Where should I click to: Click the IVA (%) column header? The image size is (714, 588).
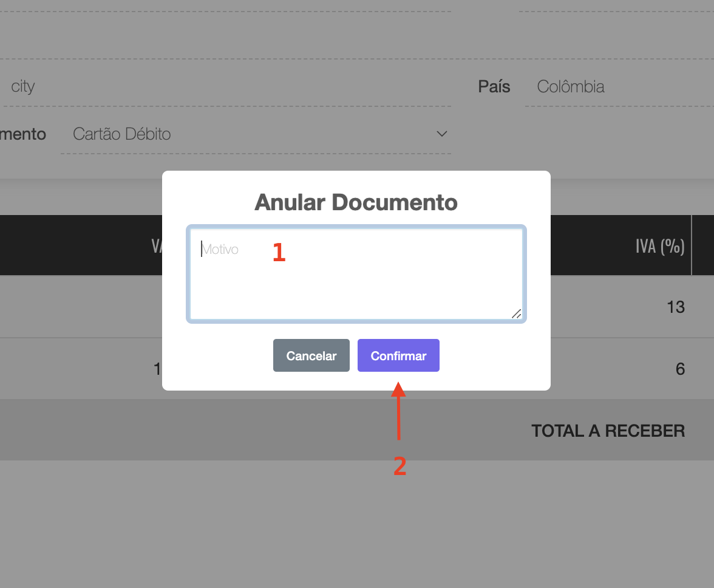pos(659,245)
